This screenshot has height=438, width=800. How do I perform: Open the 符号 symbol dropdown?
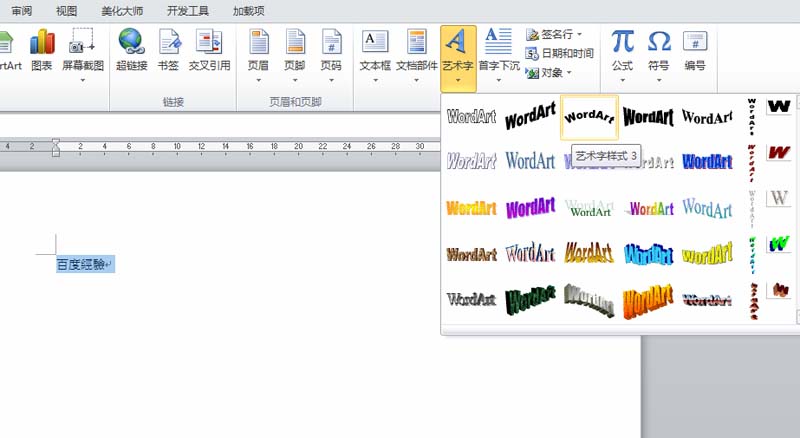tap(659, 78)
